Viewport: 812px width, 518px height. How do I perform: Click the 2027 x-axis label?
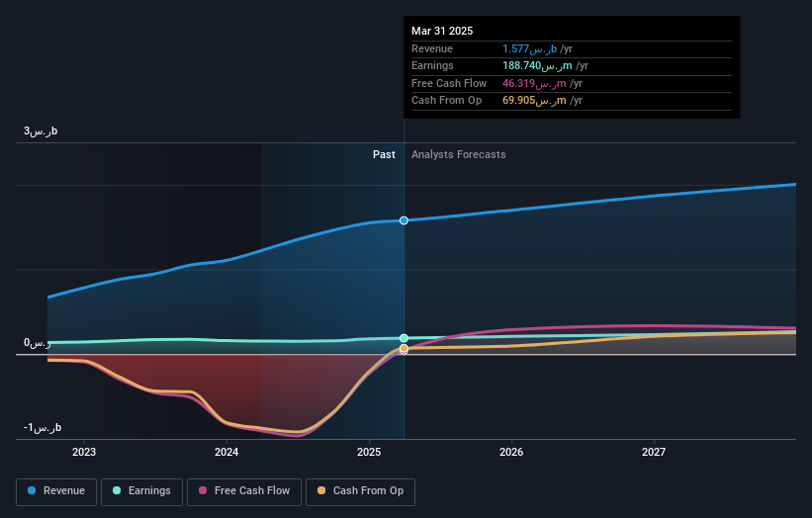(654, 452)
